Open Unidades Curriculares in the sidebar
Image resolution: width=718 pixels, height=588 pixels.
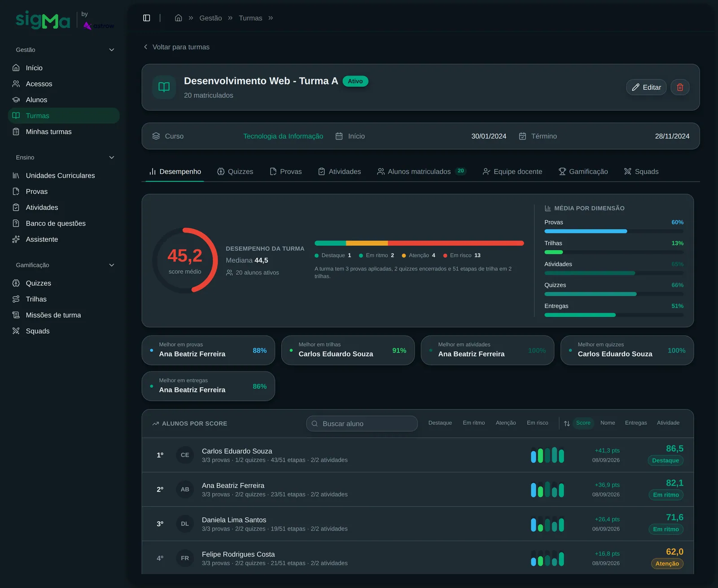[x=64, y=175]
